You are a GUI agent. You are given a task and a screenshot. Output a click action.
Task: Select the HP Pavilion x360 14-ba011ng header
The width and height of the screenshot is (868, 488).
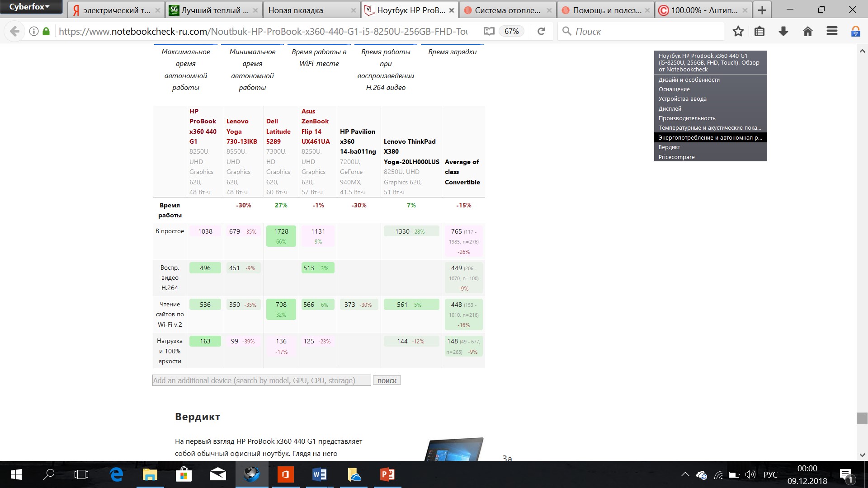pyautogui.click(x=358, y=141)
